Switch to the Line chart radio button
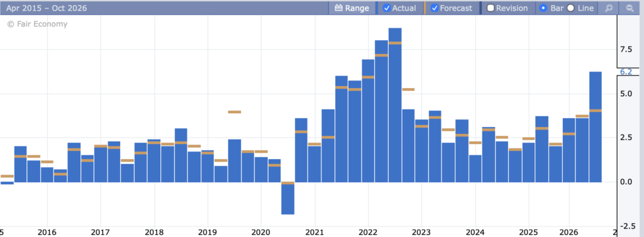 tap(570, 8)
